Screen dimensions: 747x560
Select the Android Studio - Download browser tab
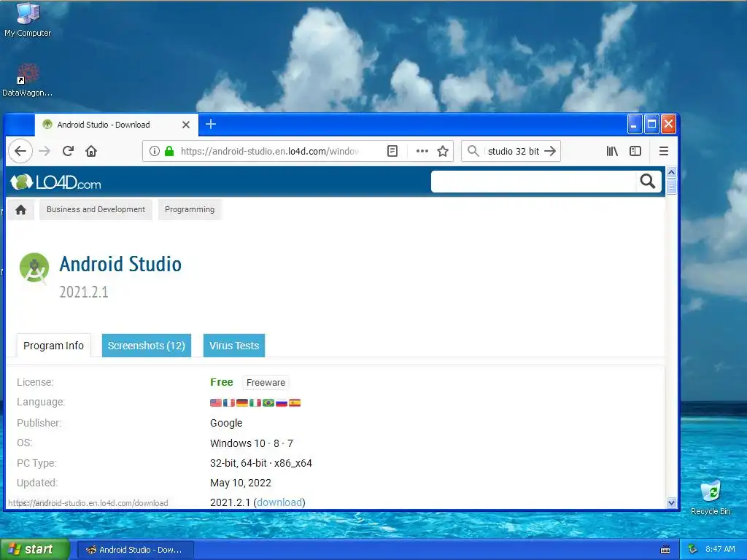coord(116,125)
